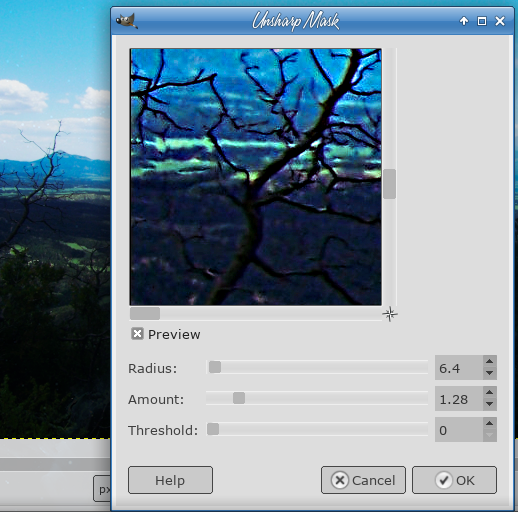518x512 pixels.
Task: Maximize the Unsharp Mask dialog
Action: pos(482,21)
